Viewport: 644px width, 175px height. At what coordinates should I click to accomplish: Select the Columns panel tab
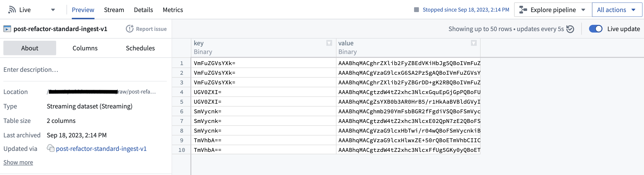tap(85, 48)
